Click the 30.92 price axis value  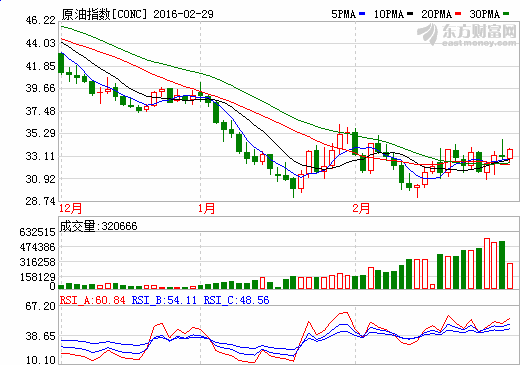41,179
